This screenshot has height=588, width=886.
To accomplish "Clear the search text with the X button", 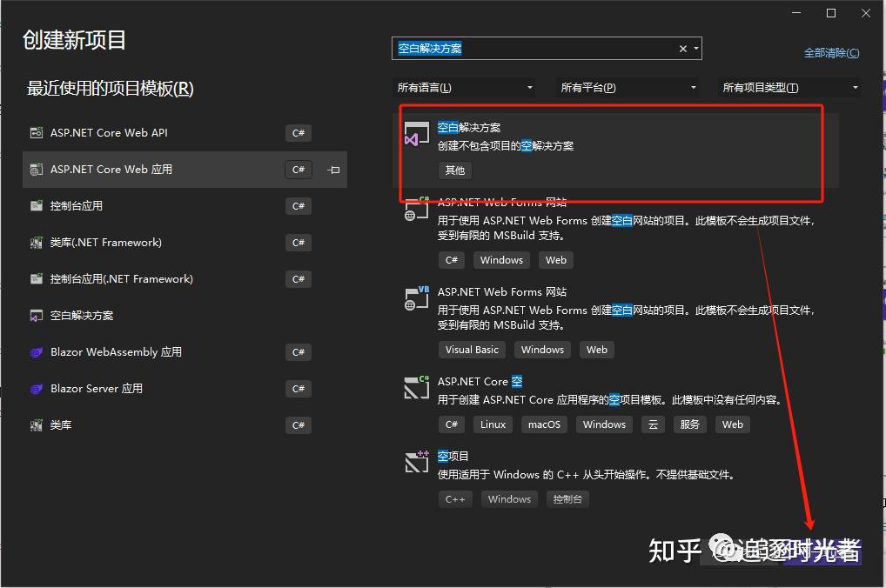I will 682,49.
